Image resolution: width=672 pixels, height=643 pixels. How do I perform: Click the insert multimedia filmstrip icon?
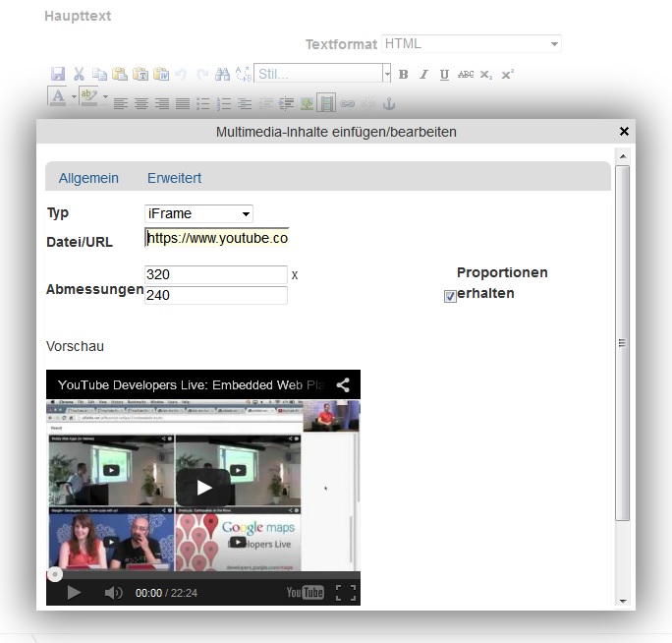[x=326, y=103]
